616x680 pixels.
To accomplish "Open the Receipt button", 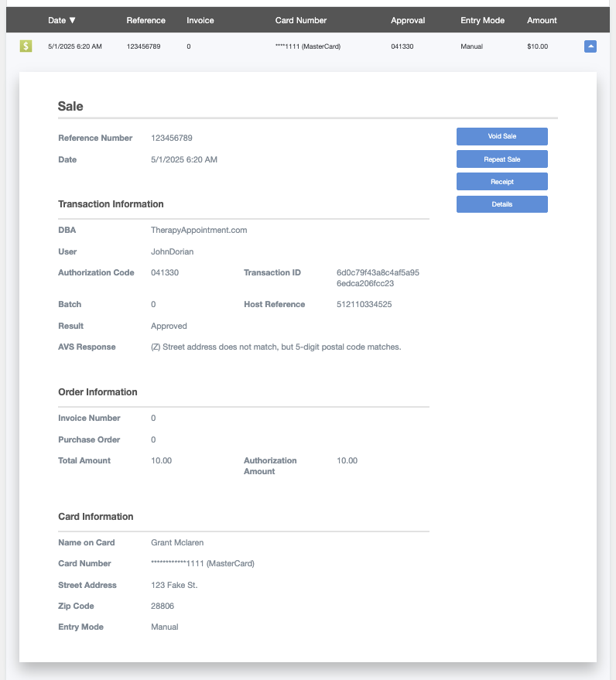I will click(x=502, y=182).
